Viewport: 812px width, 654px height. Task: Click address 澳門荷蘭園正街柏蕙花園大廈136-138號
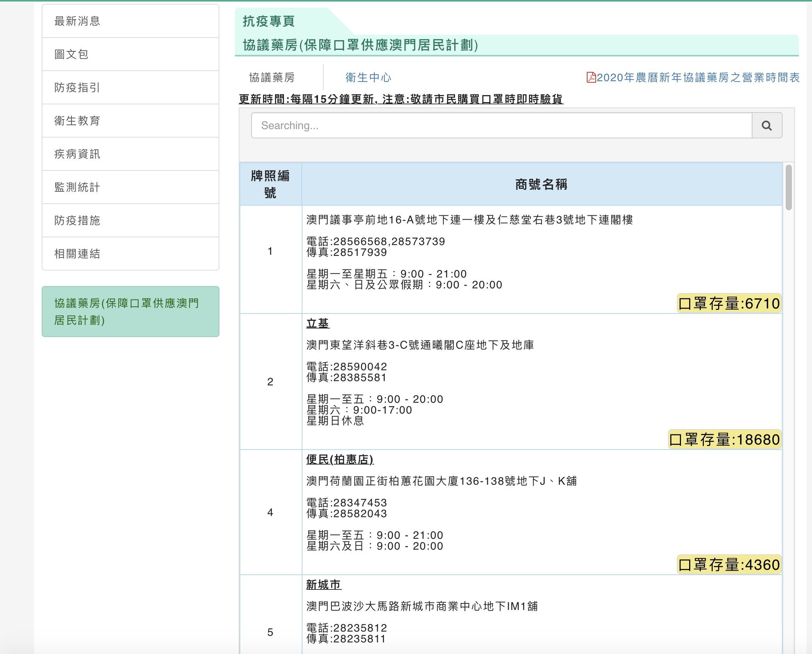pyautogui.click(x=442, y=481)
